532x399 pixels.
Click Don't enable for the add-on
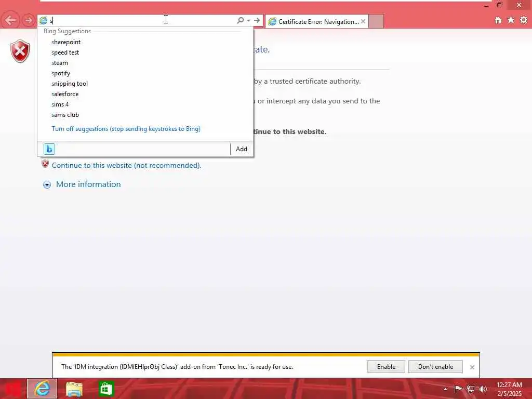click(435, 367)
